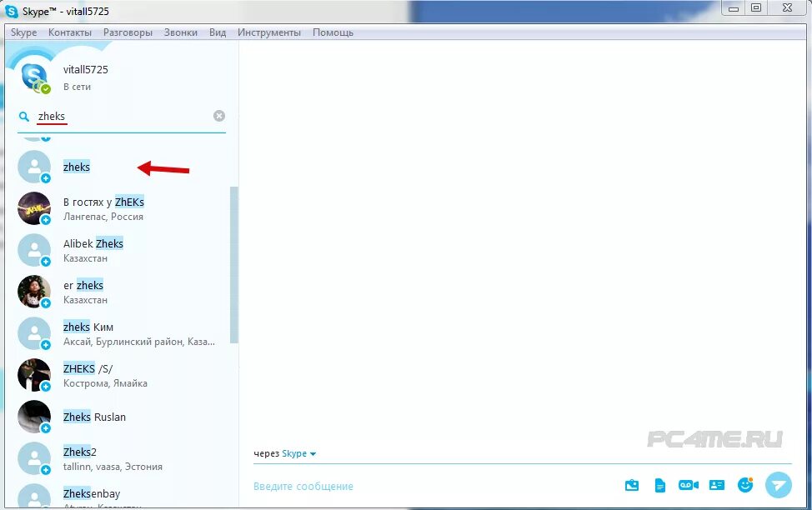
Task: Click avatar of zheks Ким
Action: pyautogui.click(x=34, y=333)
